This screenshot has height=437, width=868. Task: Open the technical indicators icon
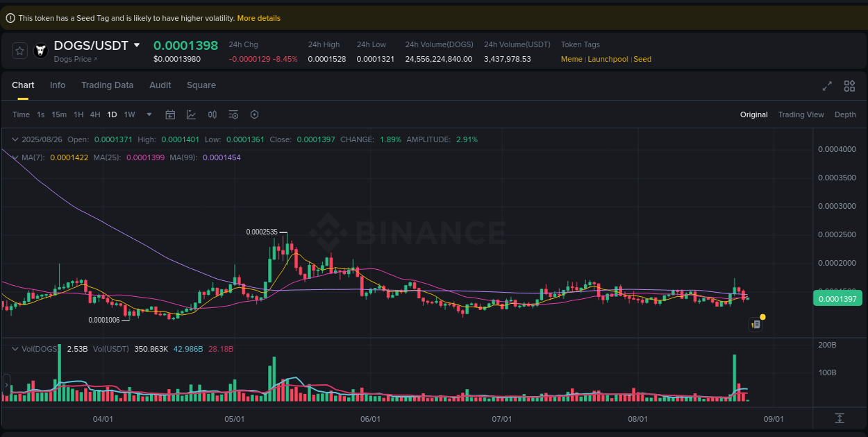[192, 114]
